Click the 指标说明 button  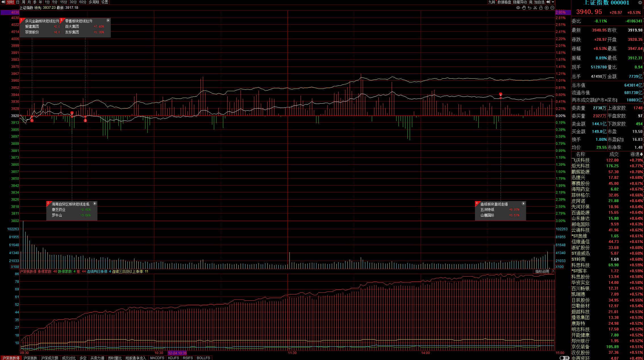coord(542,271)
